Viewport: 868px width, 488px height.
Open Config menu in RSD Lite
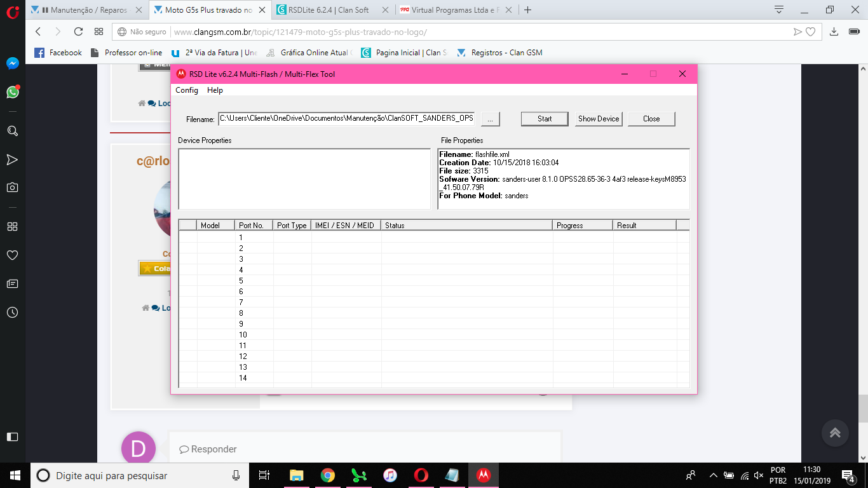[187, 90]
